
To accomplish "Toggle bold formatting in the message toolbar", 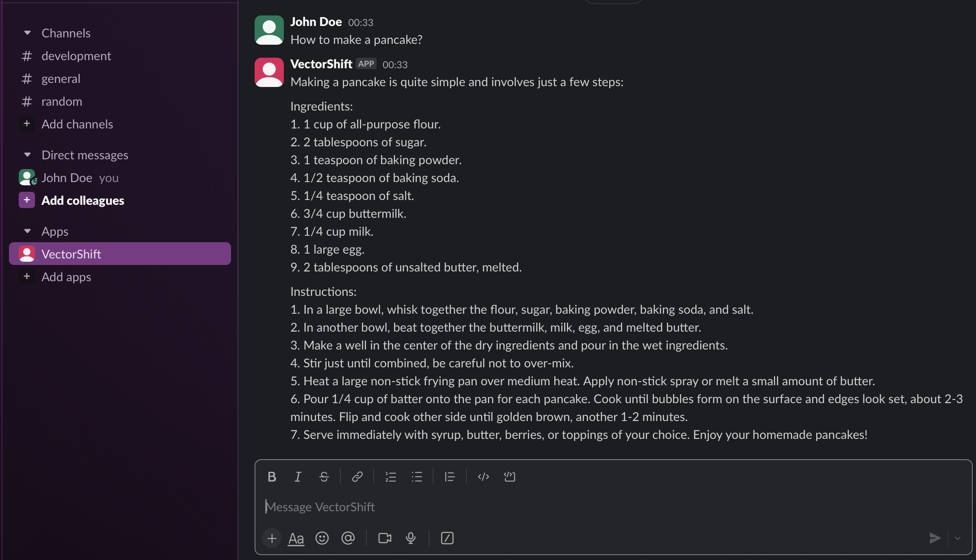I will [272, 477].
